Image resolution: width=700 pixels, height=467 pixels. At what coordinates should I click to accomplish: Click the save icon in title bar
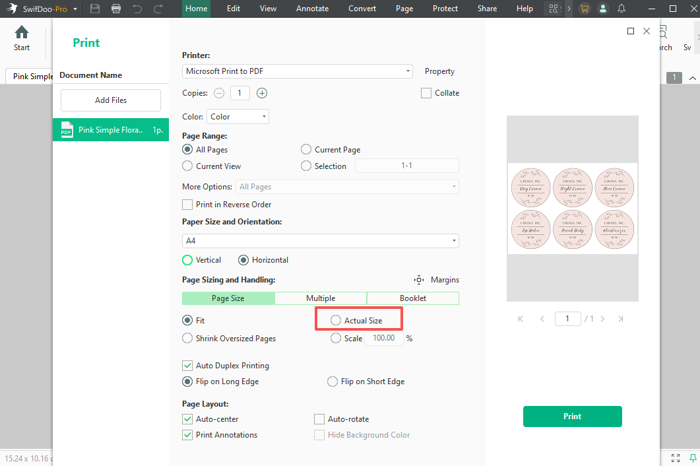[95, 8]
